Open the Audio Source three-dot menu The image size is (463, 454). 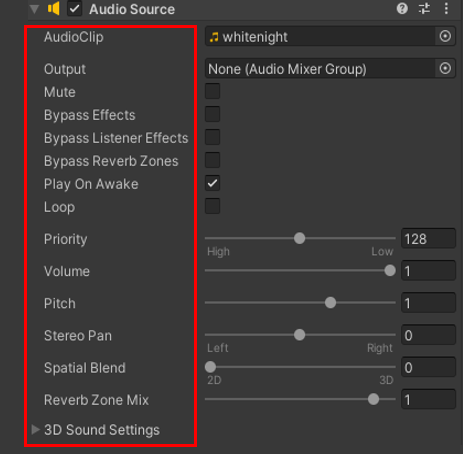[x=446, y=8]
